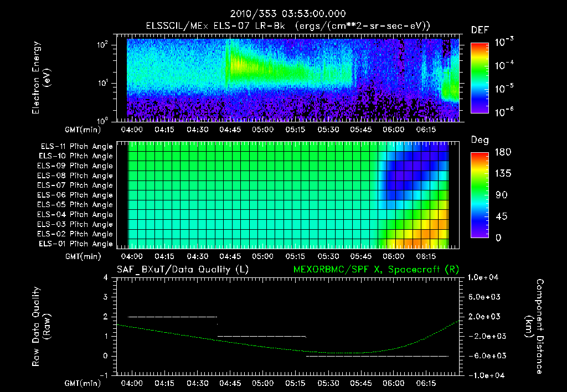Viewport: 567px width, 392px height.
Task: Click the 45 value on Deg scale
Action: (502, 216)
